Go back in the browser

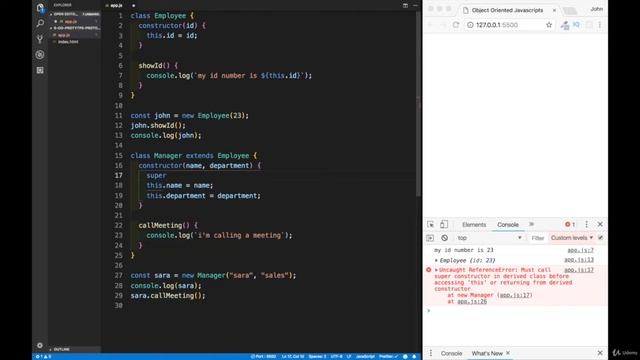[430, 25]
